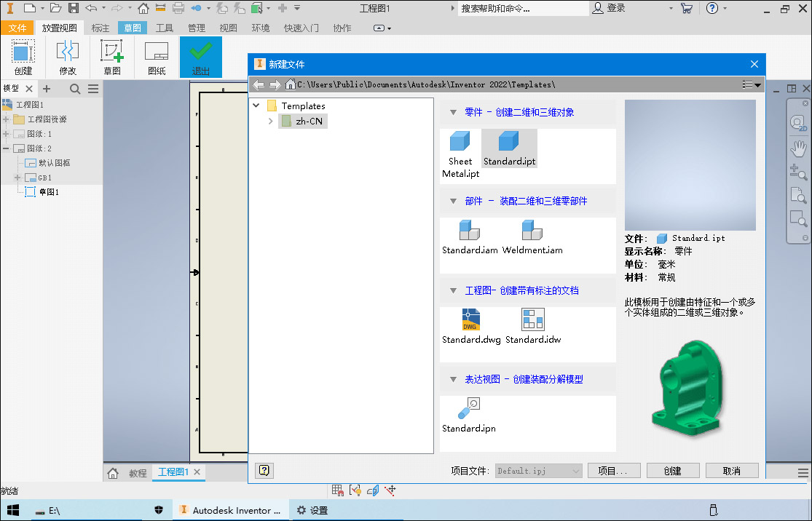
Task: Expand the zh-CN templates folder
Action: 269,121
